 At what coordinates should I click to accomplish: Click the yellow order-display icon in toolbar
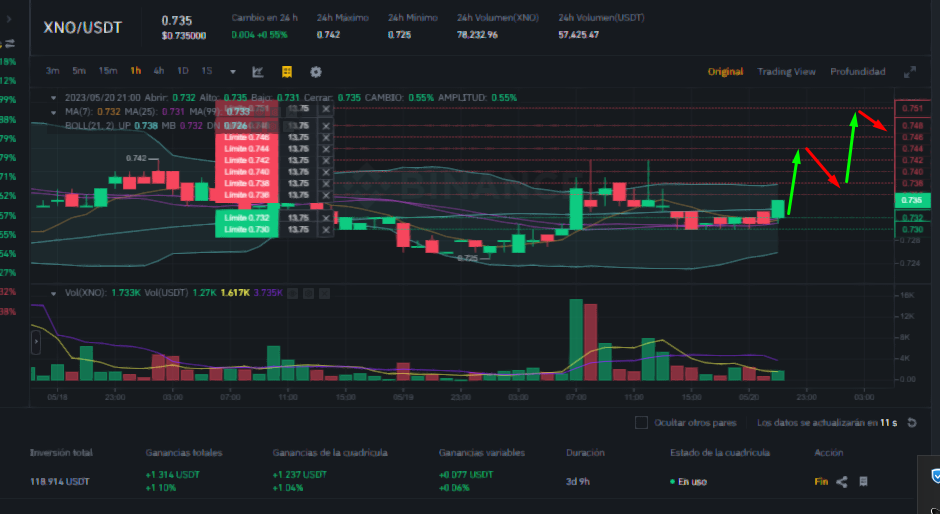pos(287,72)
